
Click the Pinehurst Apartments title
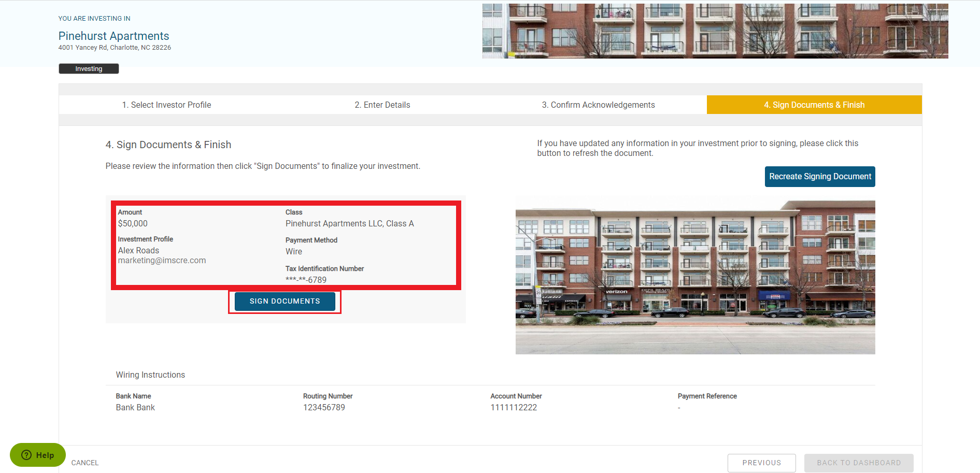pos(113,36)
